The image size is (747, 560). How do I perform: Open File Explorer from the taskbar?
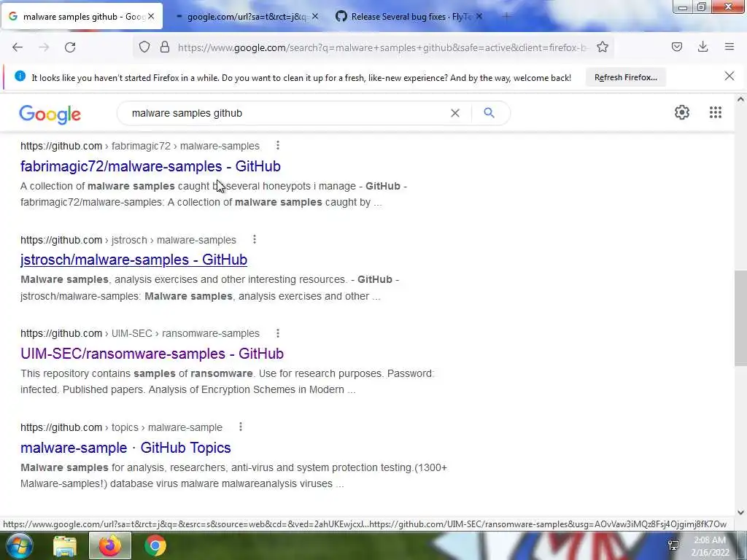(64, 545)
